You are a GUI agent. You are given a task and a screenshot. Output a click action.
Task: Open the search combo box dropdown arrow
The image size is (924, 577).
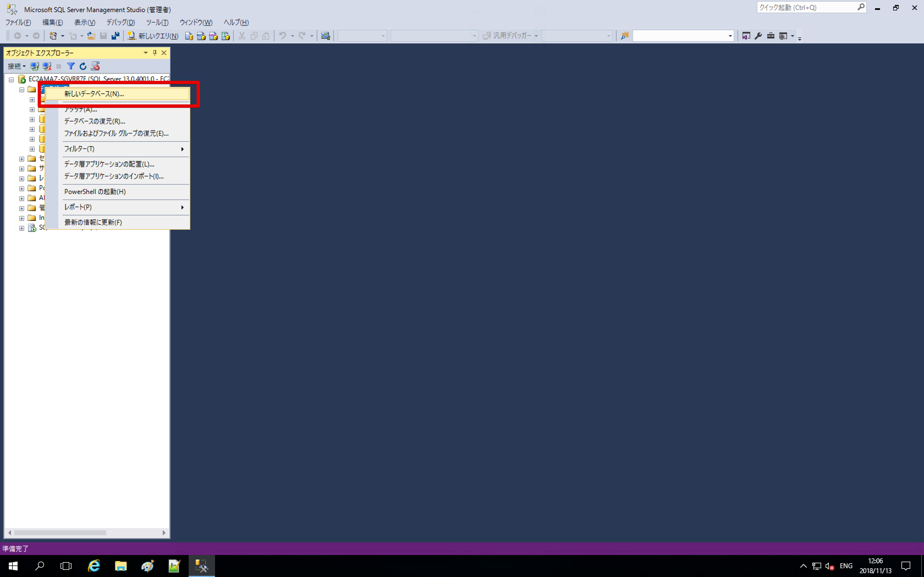point(730,36)
